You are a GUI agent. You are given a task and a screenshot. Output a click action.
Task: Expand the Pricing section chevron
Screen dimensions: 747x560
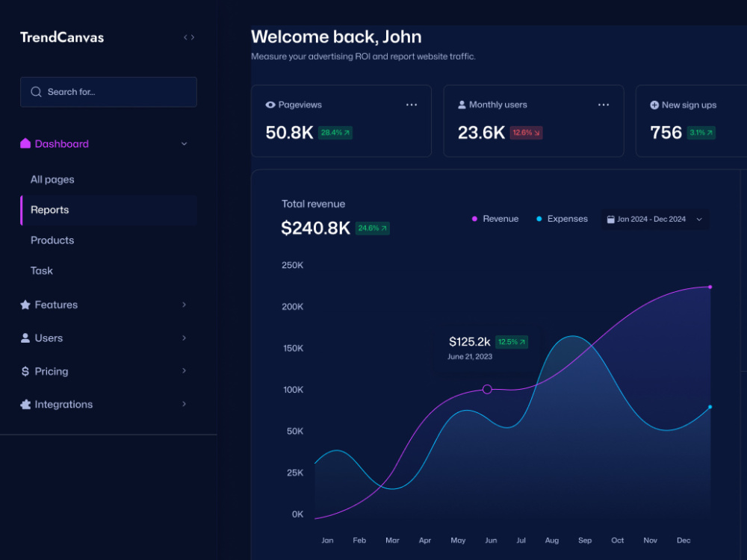(x=184, y=371)
